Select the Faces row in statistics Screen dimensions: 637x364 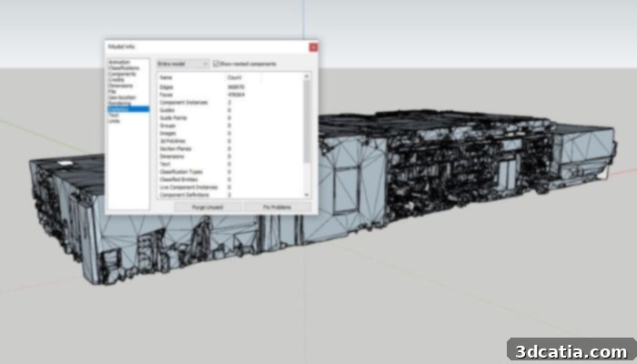(230, 95)
